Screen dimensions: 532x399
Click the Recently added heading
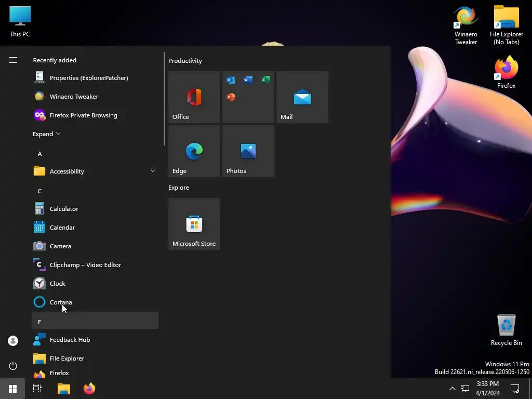55,60
